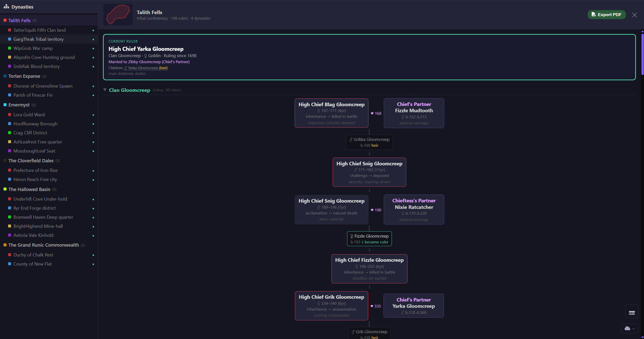
Task: Click Married to Zibby Gloomcreep link
Action: pyautogui.click(x=149, y=62)
